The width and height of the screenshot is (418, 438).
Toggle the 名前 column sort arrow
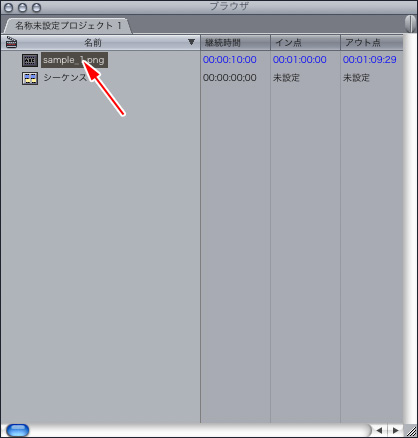tap(191, 42)
